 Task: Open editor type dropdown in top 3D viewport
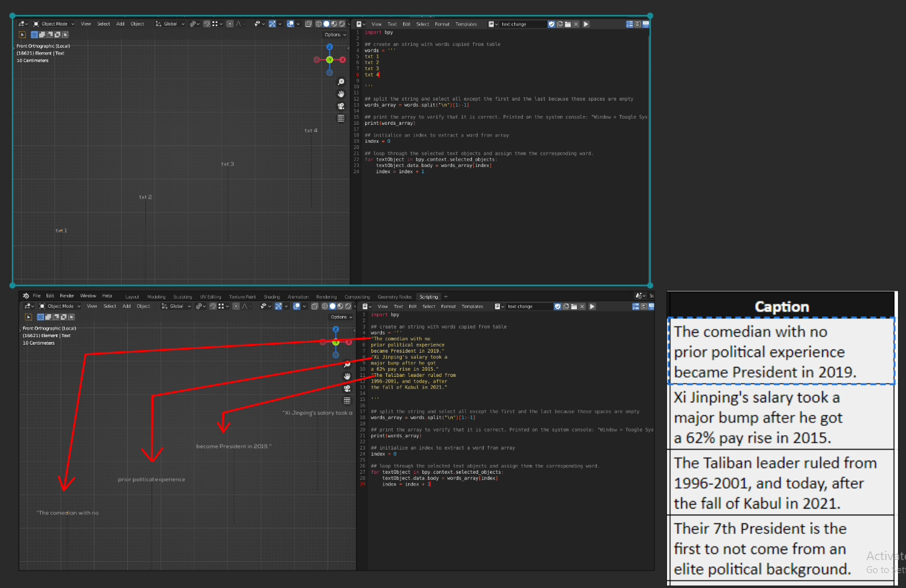[22, 24]
